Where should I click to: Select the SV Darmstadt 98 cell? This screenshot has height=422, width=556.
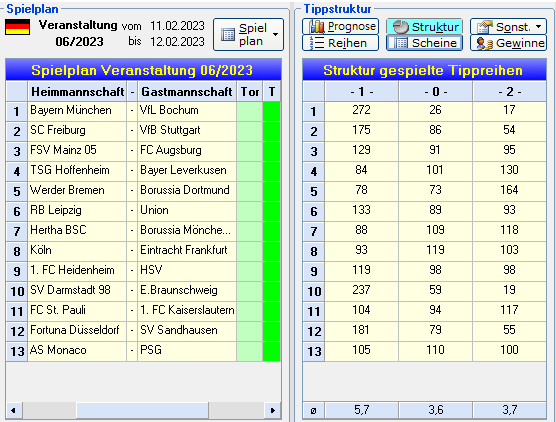point(77,291)
